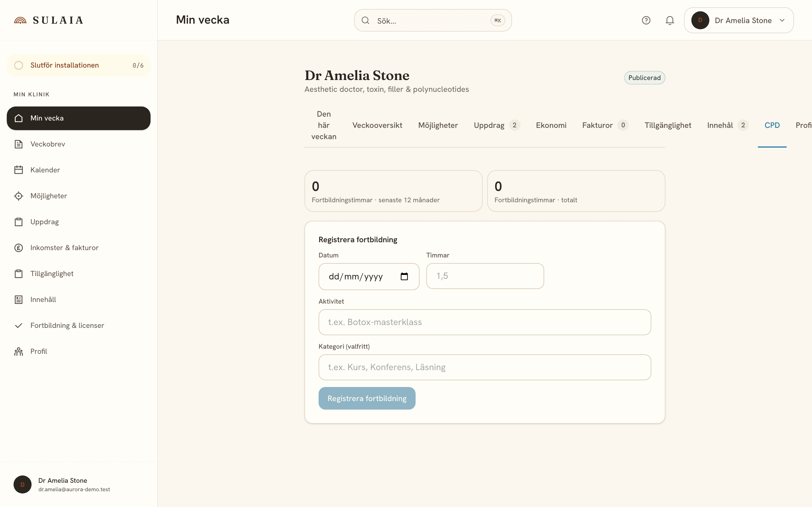Click the Publicerad status badge
The width and height of the screenshot is (812, 507).
click(644, 78)
